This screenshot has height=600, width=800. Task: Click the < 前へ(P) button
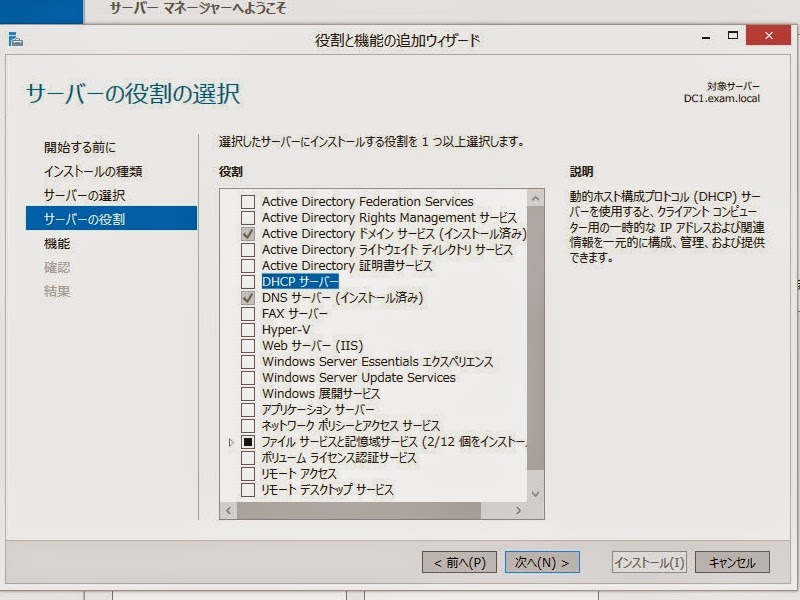459,562
